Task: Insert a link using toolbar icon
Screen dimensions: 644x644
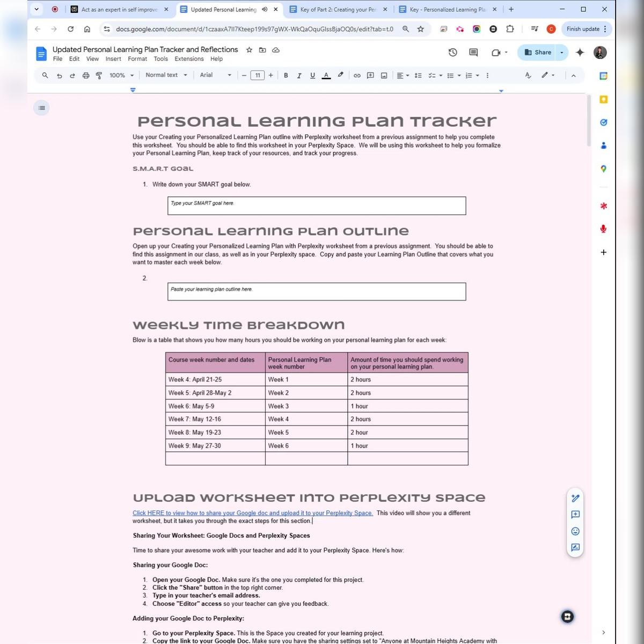Action: 357,76
